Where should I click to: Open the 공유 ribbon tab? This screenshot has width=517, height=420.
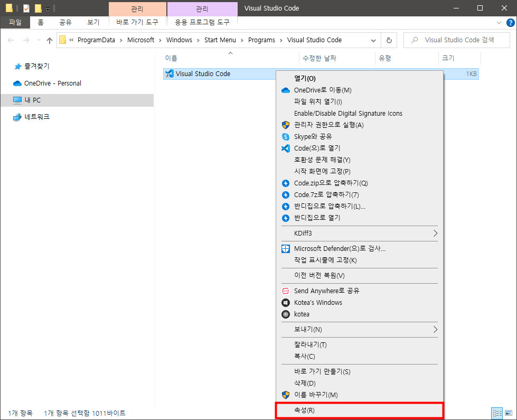65,22
